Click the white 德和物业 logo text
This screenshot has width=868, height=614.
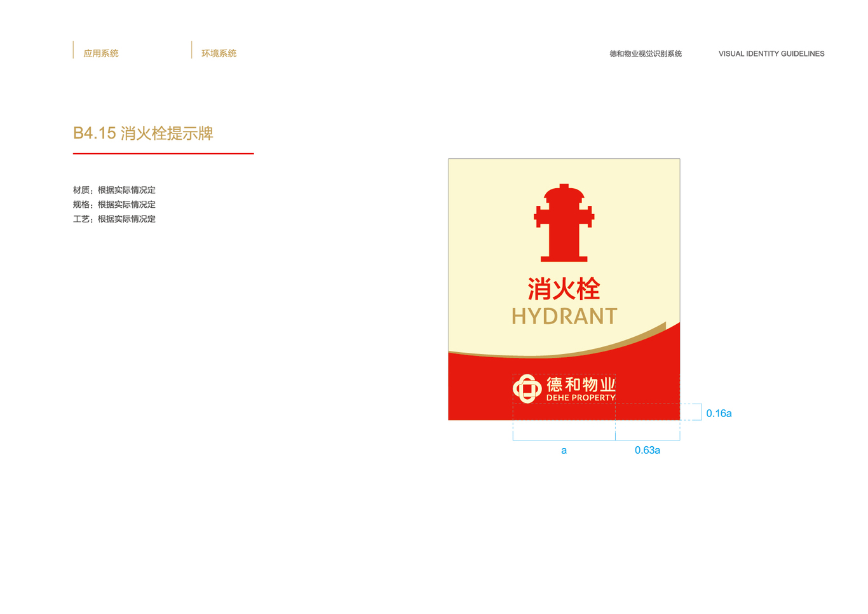point(581,384)
